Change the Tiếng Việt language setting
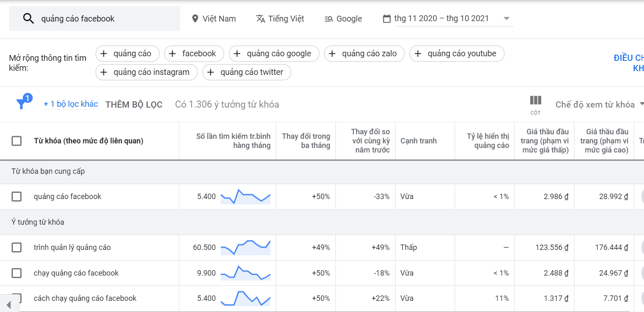Screen dimensions: 644x312 coord(280,19)
